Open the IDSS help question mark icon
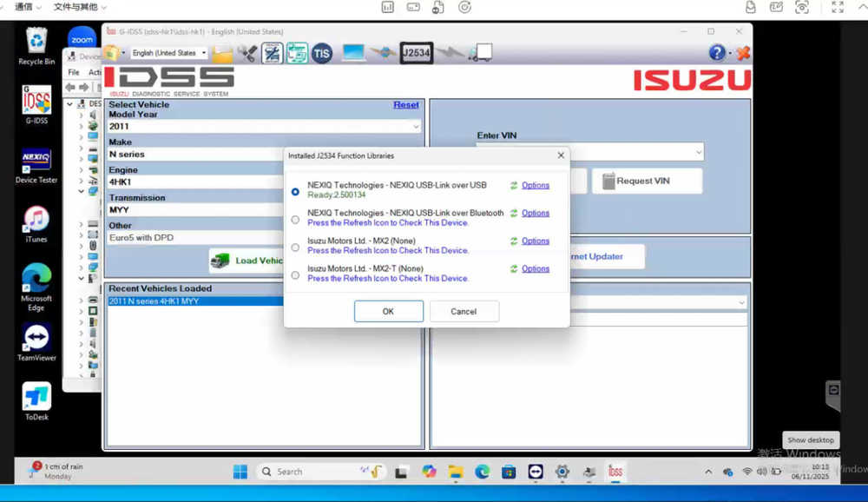Image resolution: width=868 pixels, height=502 pixels. 716,53
